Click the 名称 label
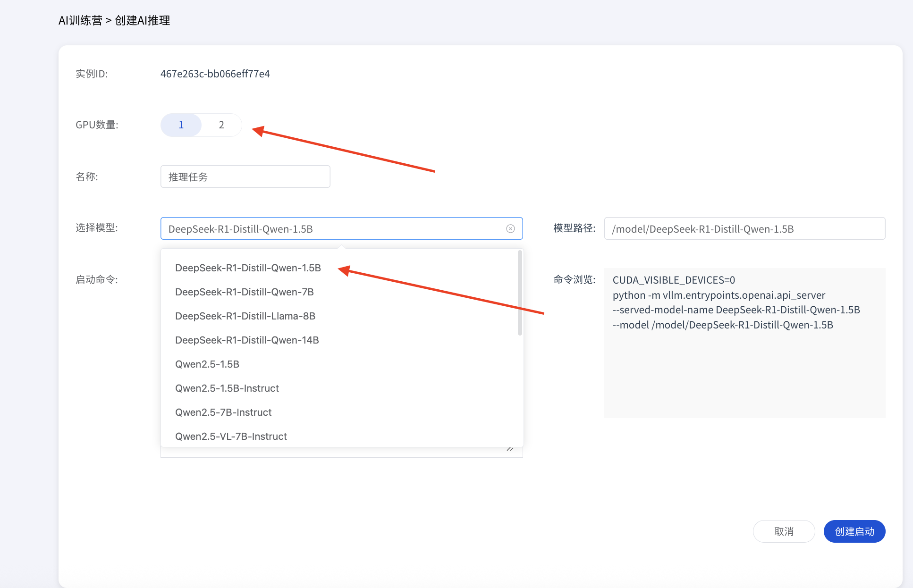Viewport: 913px width, 588px height. click(87, 177)
